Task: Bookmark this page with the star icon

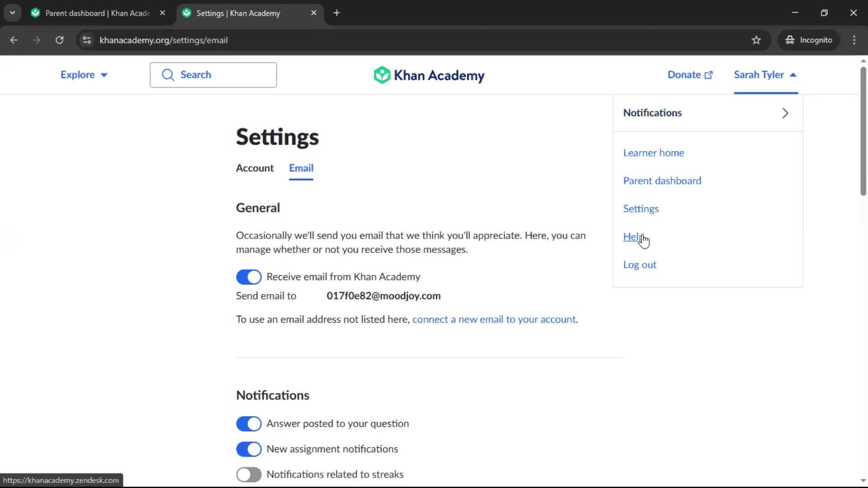Action: tap(756, 40)
